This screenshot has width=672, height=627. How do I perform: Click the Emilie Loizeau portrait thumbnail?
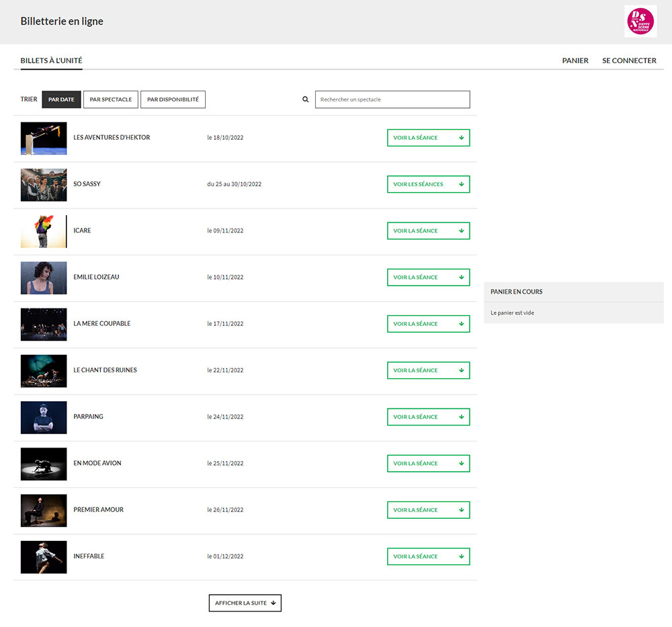(x=44, y=278)
